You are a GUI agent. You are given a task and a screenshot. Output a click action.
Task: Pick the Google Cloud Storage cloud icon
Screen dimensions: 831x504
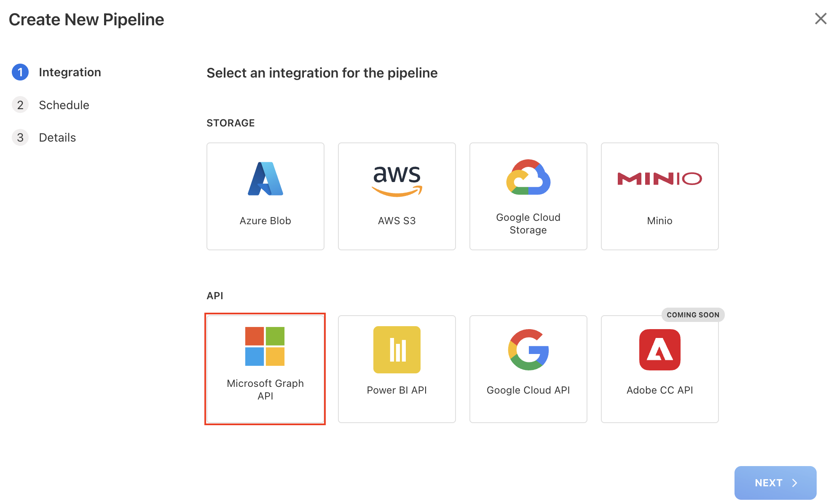pos(528,177)
